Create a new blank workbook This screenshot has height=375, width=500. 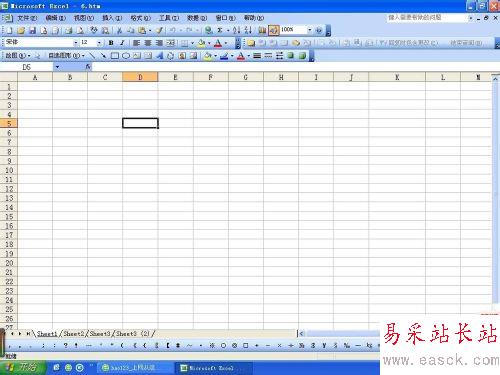[x=9, y=31]
